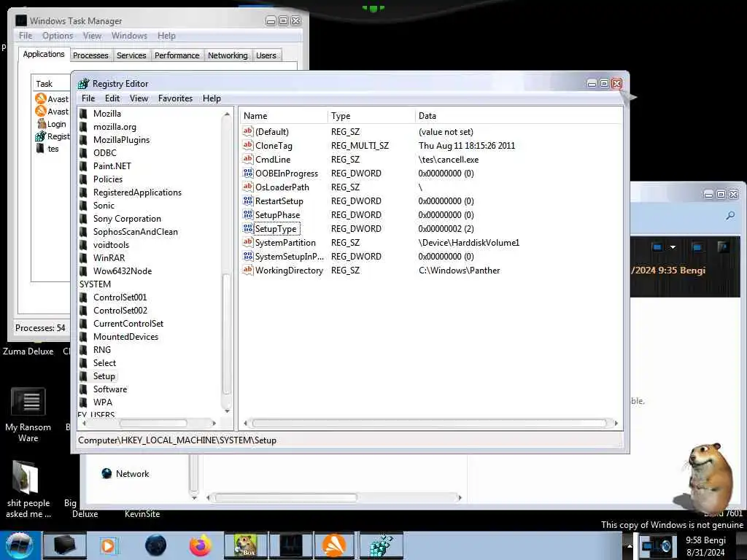The width and height of the screenshot is (747, 560).
Task: Click the taskbar clock showing 9:58
Action: click(x=705, y=546)
